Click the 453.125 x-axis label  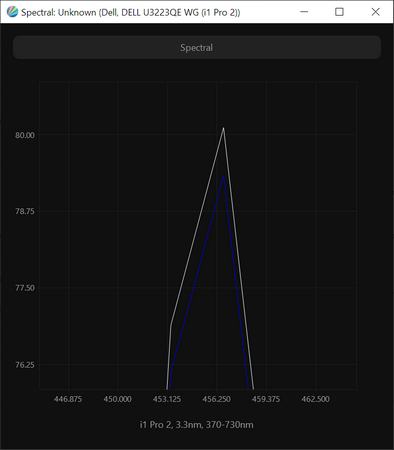click(167, 399)
